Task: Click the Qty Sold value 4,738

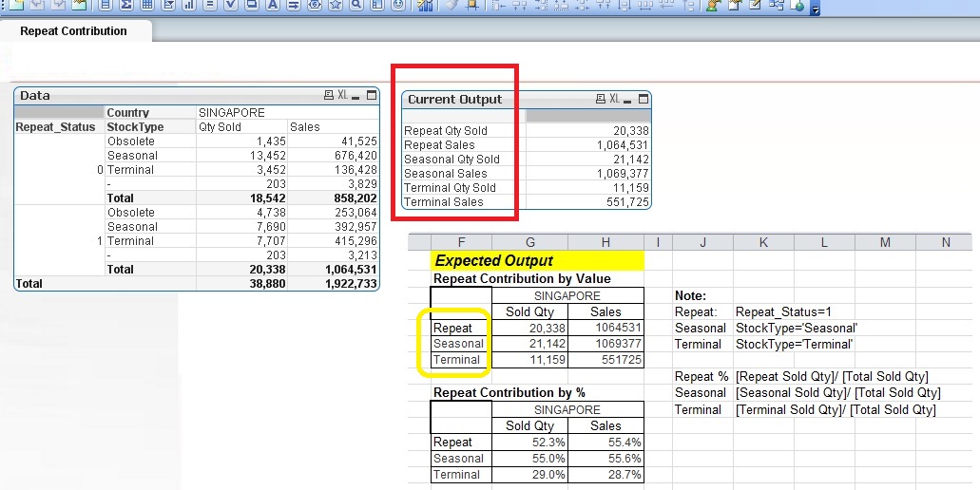Action: 271,212
